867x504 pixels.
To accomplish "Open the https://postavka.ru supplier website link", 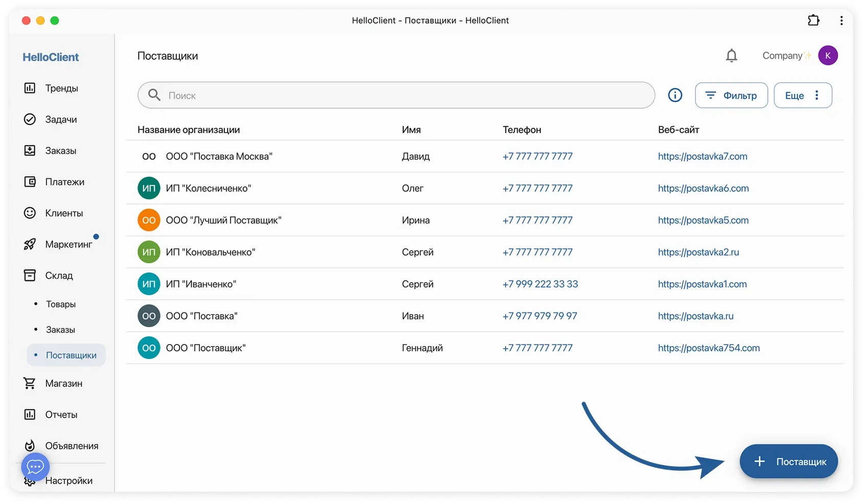I will [x=696, y=316].
